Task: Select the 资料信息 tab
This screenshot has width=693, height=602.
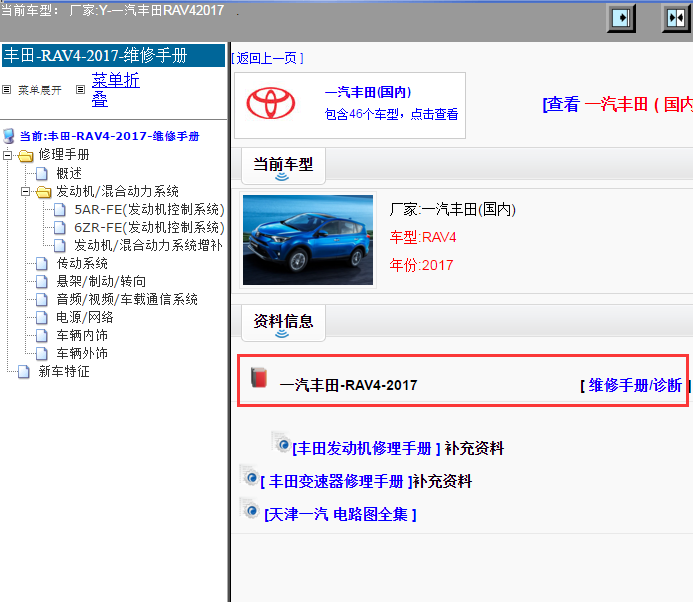Action: 283,322
